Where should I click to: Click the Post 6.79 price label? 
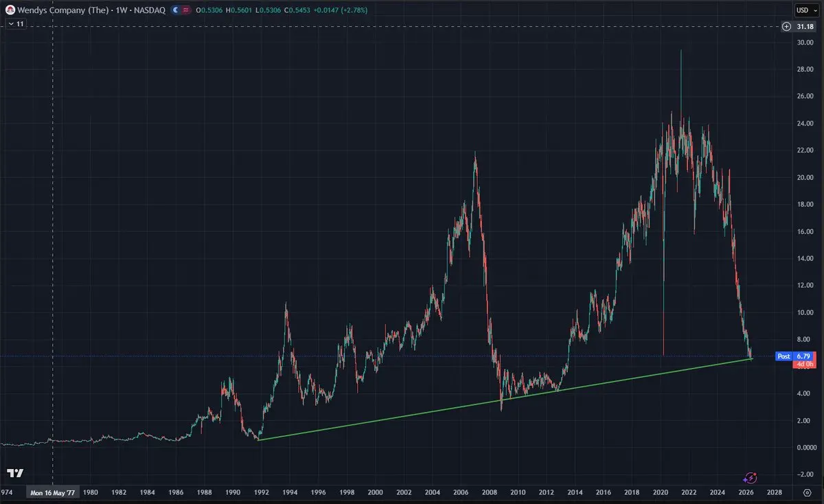794,356
